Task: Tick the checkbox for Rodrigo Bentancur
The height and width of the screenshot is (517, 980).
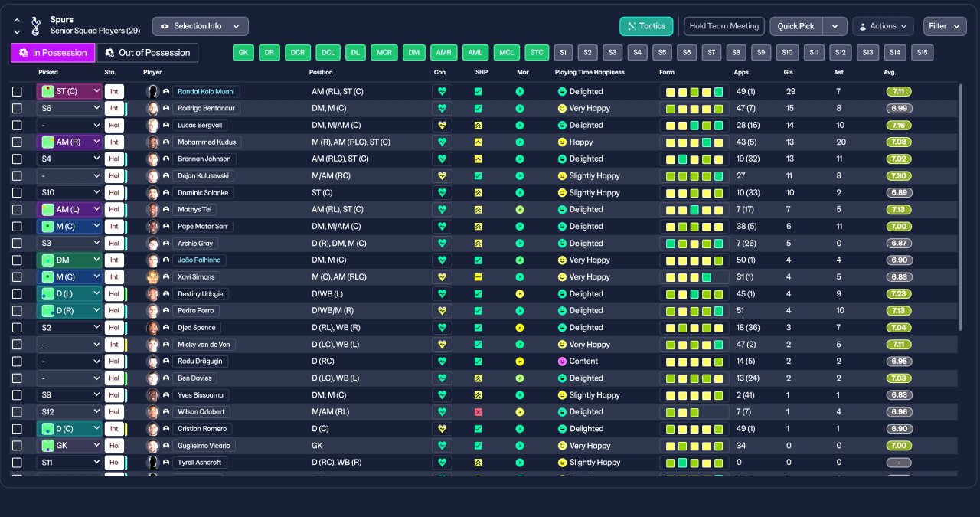Action: (17, 109)
